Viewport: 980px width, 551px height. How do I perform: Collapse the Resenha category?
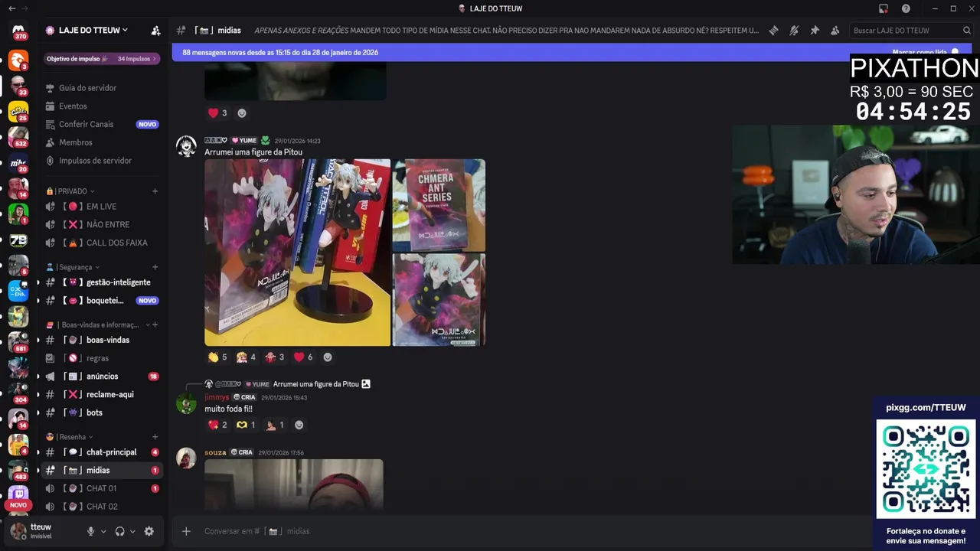70,437
